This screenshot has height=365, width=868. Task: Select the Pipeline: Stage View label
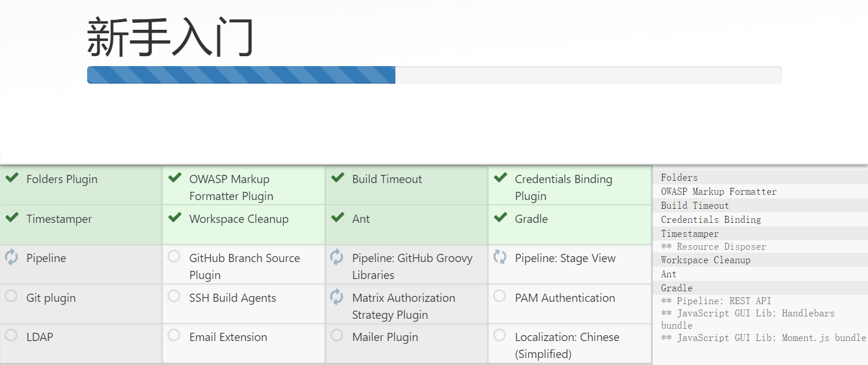(565, 258)
